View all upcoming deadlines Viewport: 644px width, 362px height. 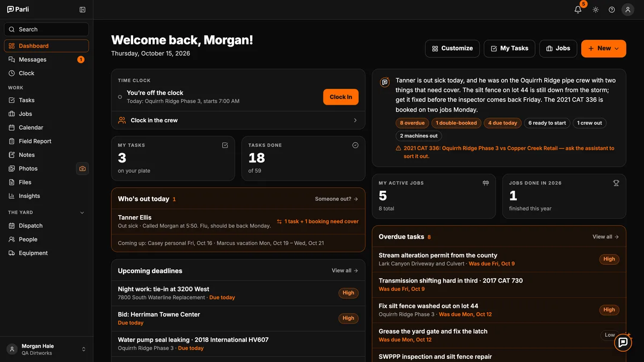tap(345, 271)
